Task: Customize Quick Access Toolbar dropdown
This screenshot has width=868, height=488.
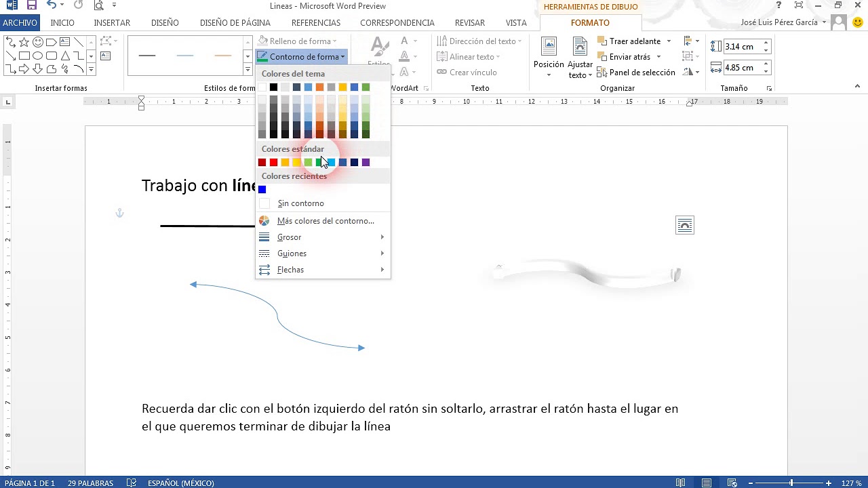Action: tap(115, 5)
